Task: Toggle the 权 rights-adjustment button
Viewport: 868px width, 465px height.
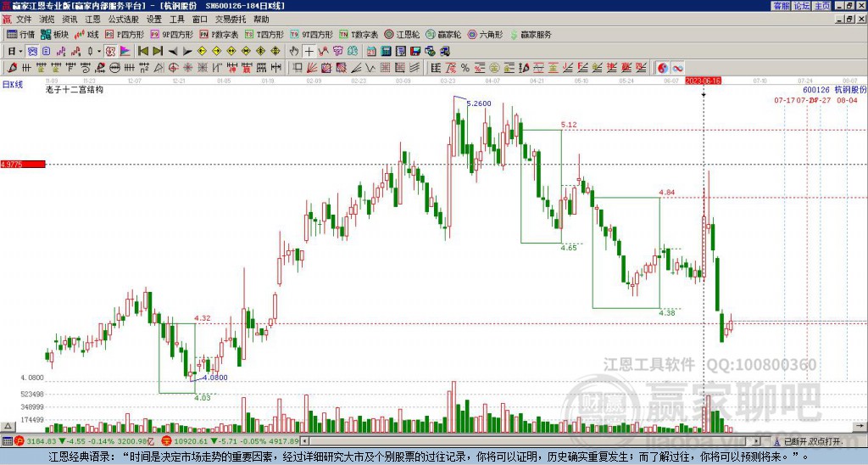Action: (x=110, y=52)
